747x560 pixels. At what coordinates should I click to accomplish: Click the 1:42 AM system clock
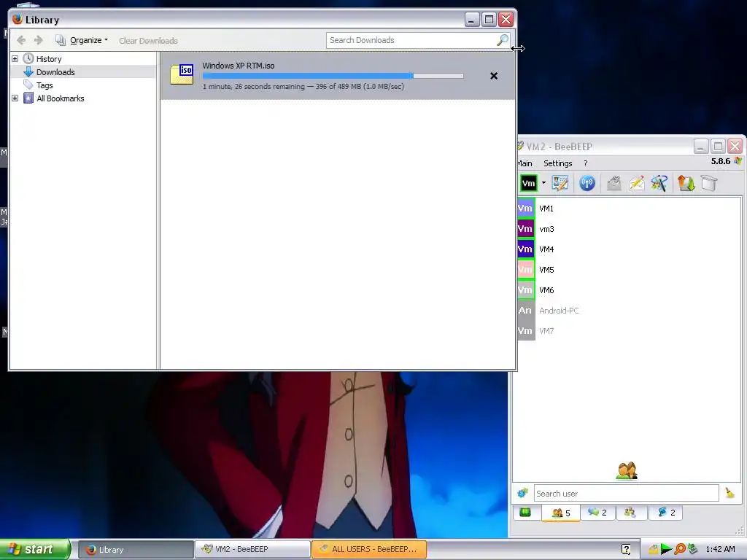coord(720,550)
